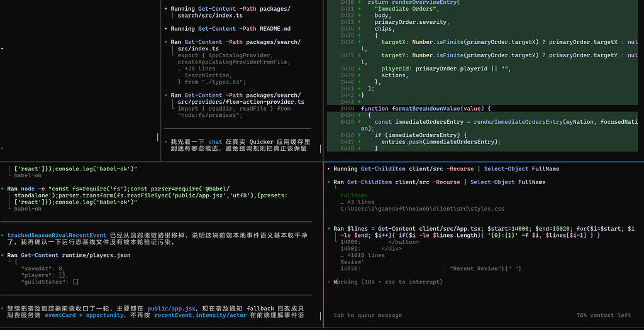Screen dimensions: 644x330
Task: Click the 'playerId: primaryOrder.playerId' line
Action: click(x=446, y=69)
